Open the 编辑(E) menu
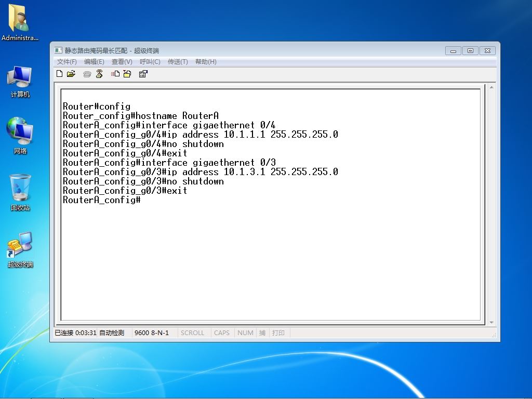The width and height of the screenshot is (532, 399). point(94,62)
